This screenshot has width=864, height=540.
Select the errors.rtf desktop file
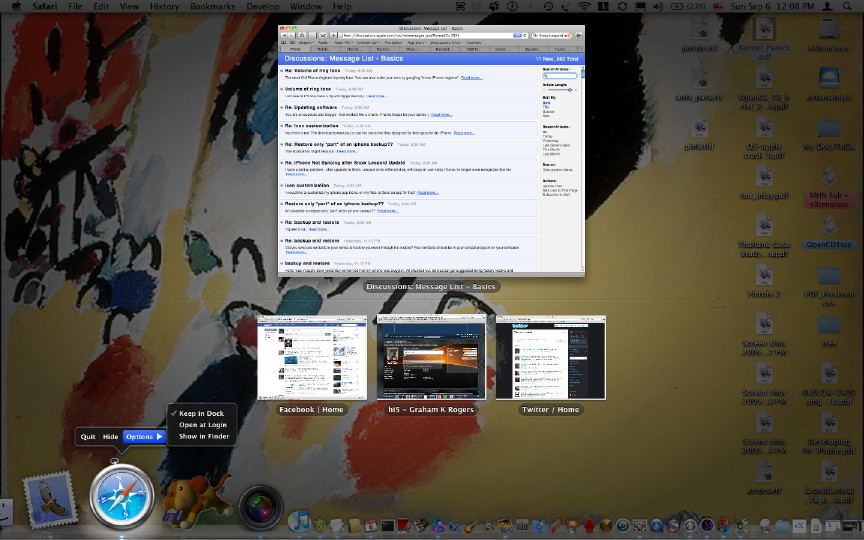pyautogui.click(x=764, y=477)
